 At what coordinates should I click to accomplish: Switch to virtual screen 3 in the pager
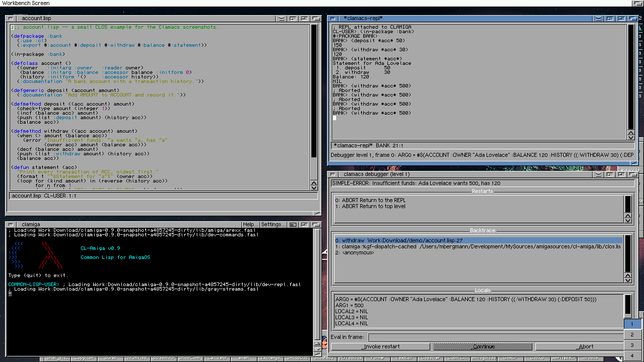point(632,345)
